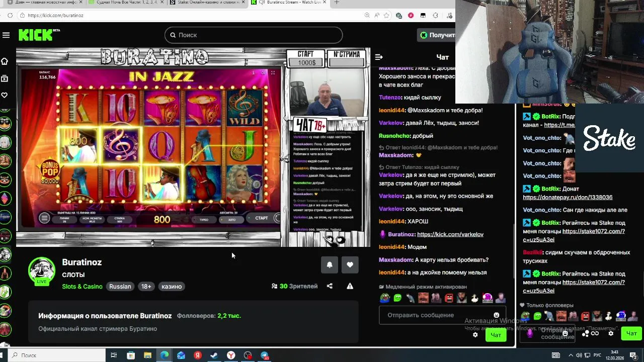Click the Buratinoz channel avatar

(x=42, y=271)
